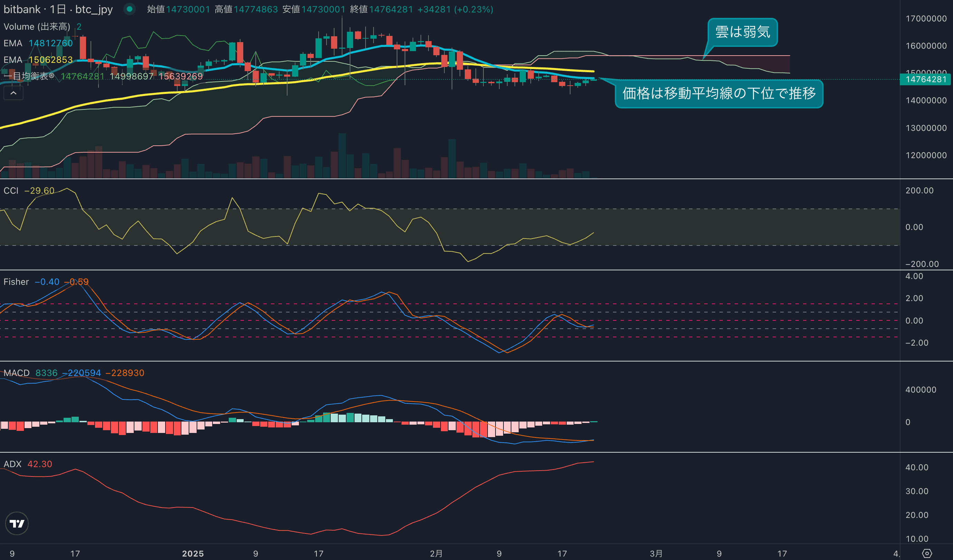This screenshot has height=560, width=953.
Task: Click the 雲は弱気 callout annotation
Action: click(742, 32)
